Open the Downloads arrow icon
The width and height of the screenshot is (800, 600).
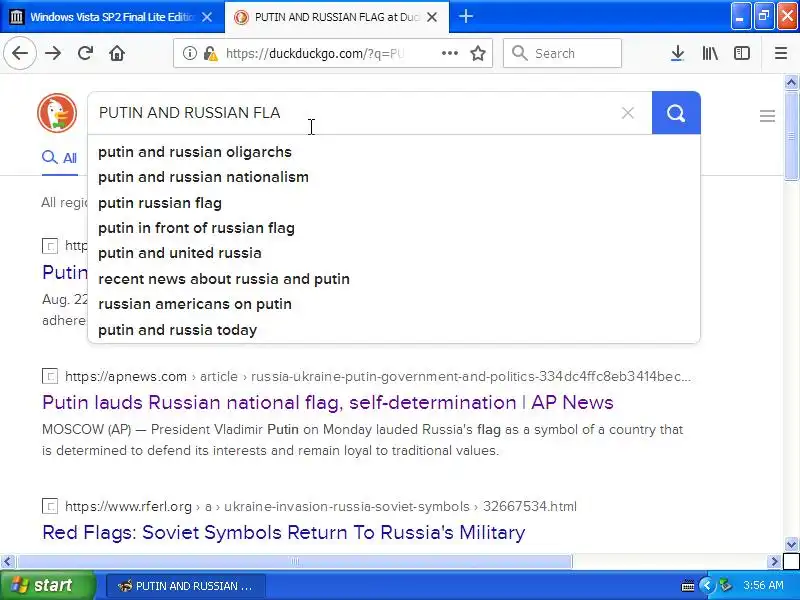pyautogui.click(x=678, y=53)
